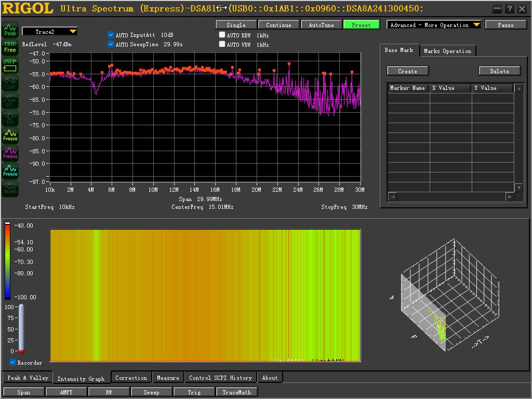Disable AUTO InputAtt checkbox
Viewport: 532px width, 399px height.
pyautogui.click(x=111, y=35)
